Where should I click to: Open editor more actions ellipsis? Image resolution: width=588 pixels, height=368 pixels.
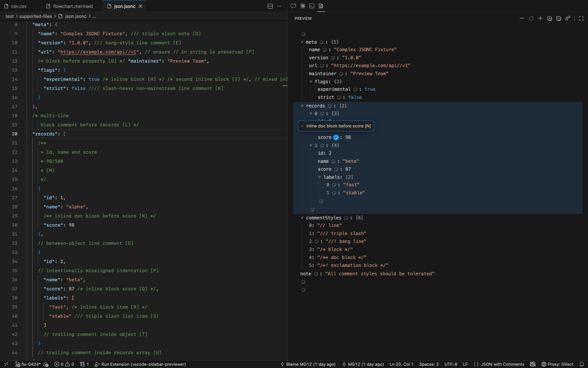click(x=279, y=6)
